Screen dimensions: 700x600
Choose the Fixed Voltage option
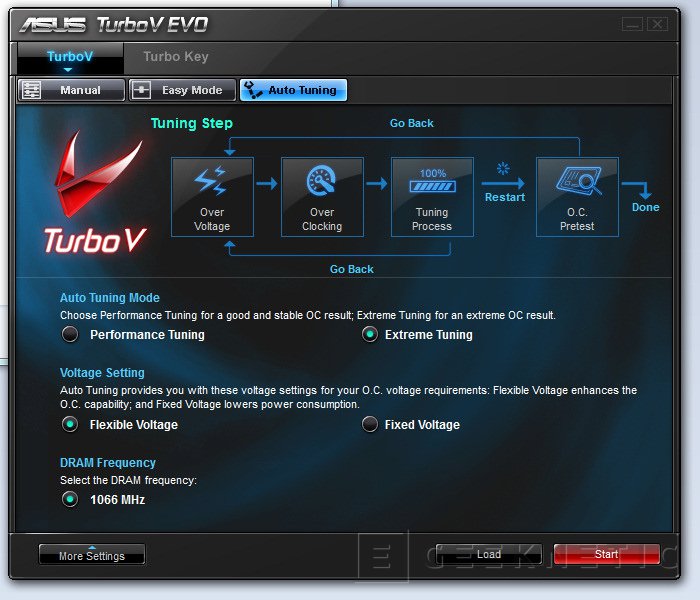click(x=370, y=424)
